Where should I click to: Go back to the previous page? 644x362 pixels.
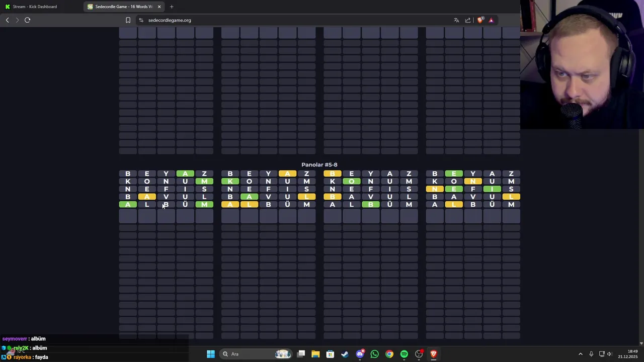(7, 20)
